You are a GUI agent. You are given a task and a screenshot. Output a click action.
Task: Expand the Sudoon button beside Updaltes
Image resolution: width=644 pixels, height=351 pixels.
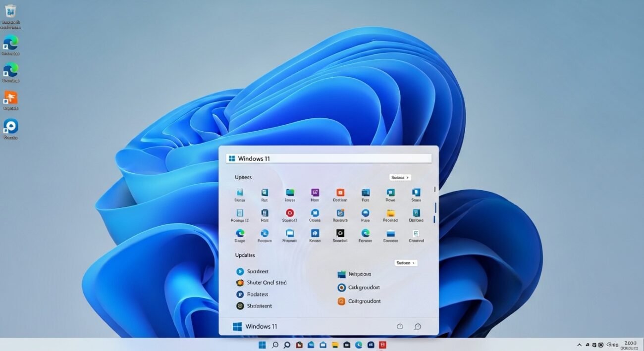[406, 263]
